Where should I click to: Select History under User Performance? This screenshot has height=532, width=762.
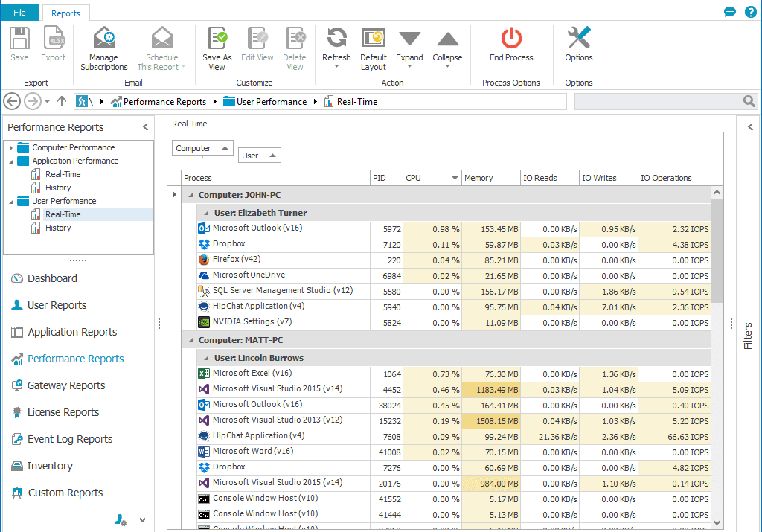pyautogui.click(x=58, y=228)
